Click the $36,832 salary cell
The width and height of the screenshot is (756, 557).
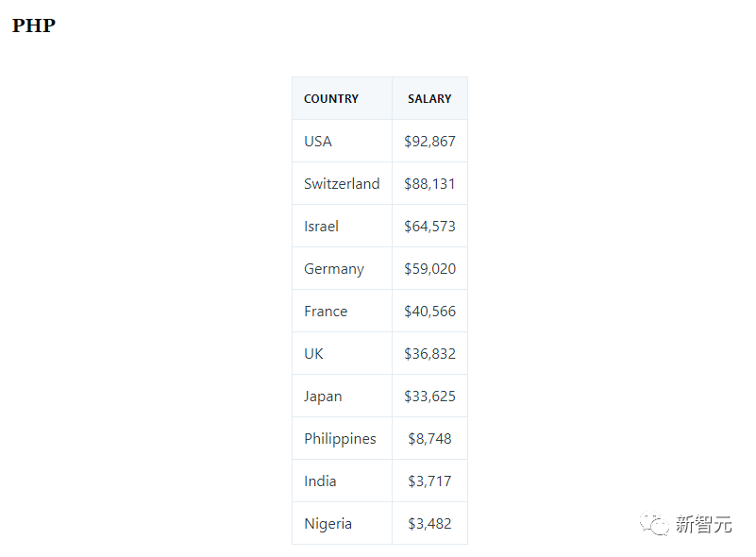[x=429, y=354]
